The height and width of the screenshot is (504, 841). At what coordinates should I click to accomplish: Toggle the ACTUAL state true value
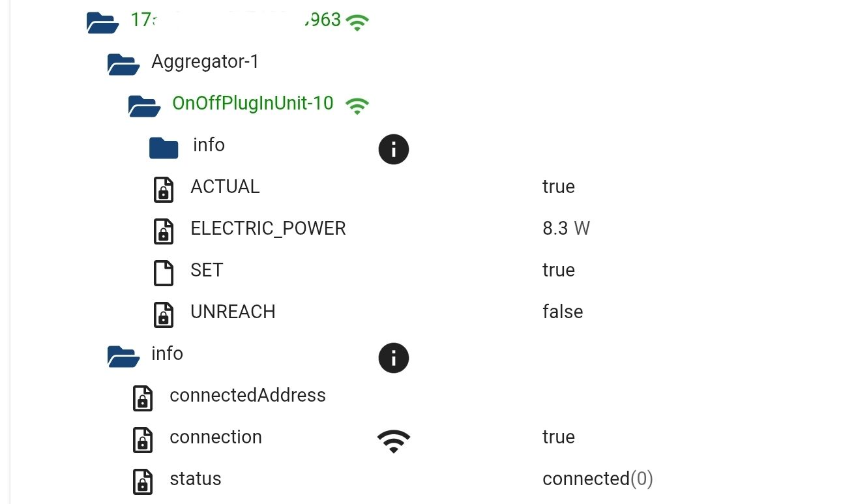(559, 186)
